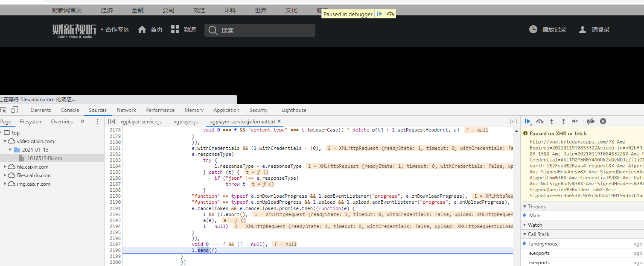Open the Performance panel tab
The height and width of the screenshot is (266, 644).
point(160,110)
